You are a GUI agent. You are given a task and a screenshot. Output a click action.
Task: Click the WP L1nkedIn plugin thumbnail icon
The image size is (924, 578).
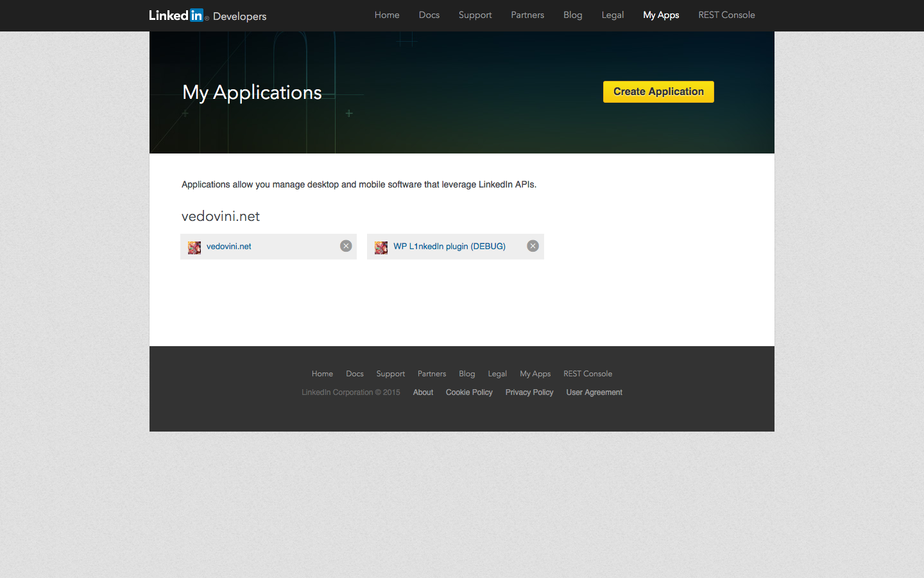tap(381, 247)
